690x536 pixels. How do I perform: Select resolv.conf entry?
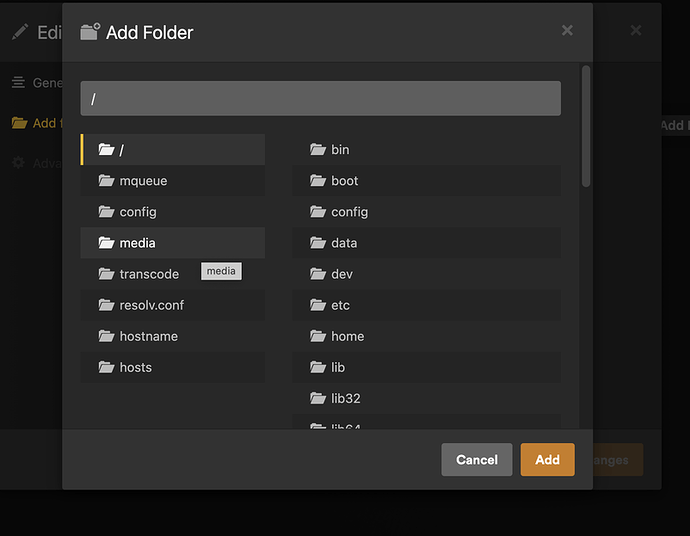coord(172,305)
